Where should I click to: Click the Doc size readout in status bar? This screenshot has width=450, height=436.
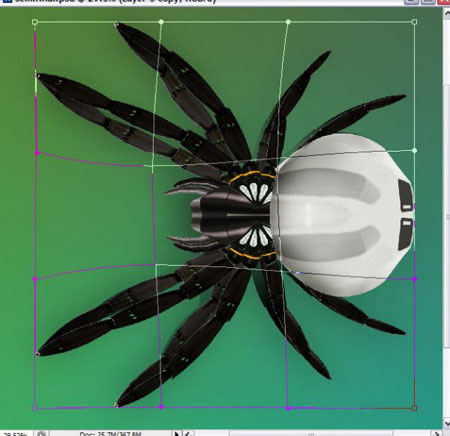111,434
